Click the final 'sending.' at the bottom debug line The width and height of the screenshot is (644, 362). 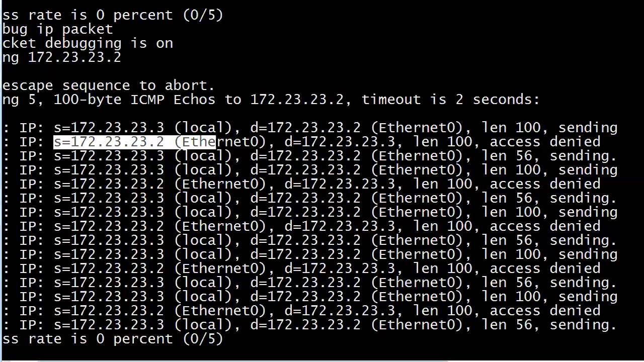coord(583,325)
